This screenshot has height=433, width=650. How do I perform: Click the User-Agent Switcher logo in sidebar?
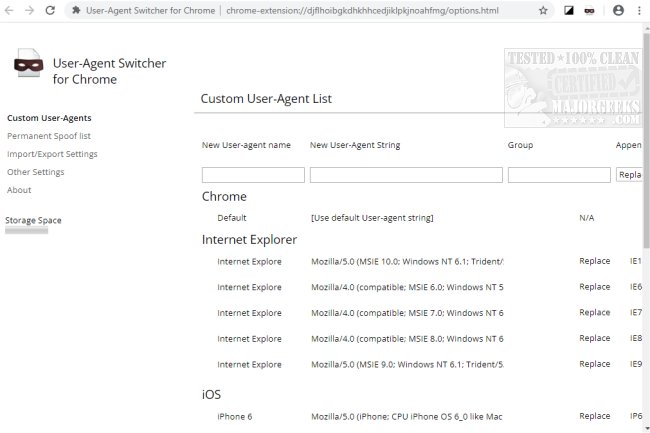[26, 69]
